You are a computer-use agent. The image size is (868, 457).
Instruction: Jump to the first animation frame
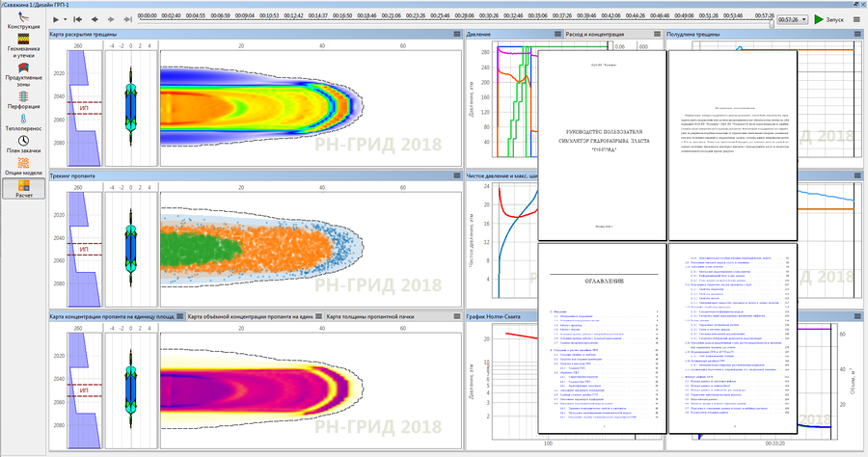[79, 19]
